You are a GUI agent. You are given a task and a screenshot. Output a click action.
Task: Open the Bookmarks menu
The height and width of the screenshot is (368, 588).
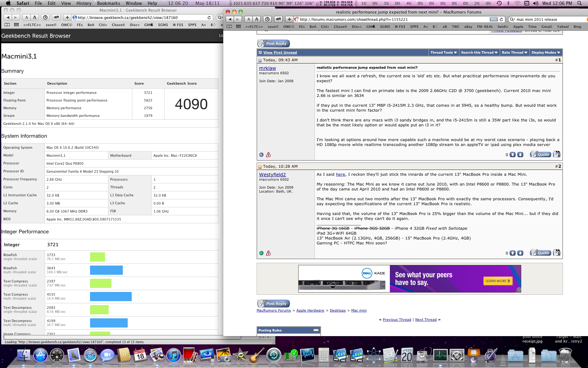click(108, 3)
